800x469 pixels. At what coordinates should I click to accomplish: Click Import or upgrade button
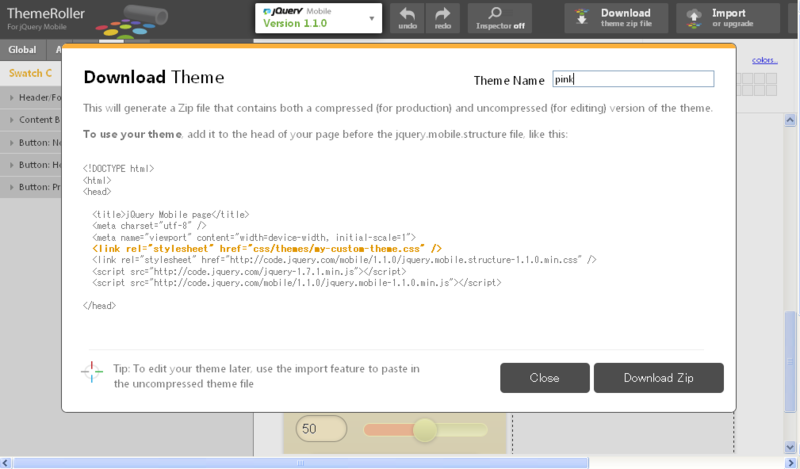click(728, 18)
